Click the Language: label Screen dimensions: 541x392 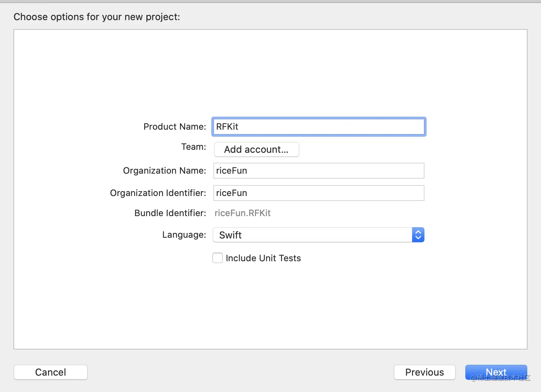(184, 235)
